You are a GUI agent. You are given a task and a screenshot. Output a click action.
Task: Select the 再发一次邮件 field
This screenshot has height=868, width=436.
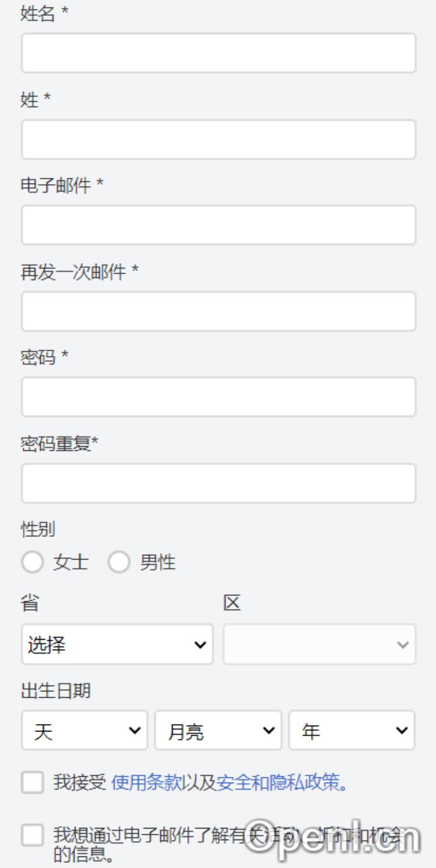click(219, 311)
